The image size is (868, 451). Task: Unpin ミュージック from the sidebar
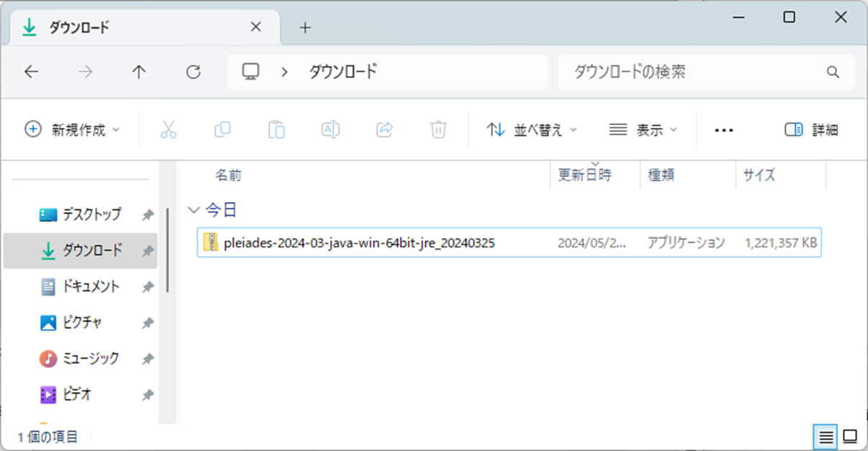click(148, 358)
